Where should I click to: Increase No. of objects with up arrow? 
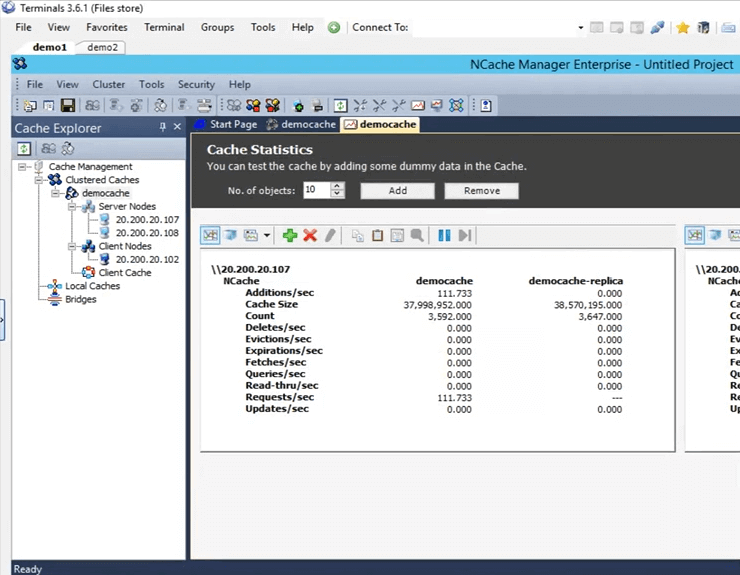[x=337, y=186]
